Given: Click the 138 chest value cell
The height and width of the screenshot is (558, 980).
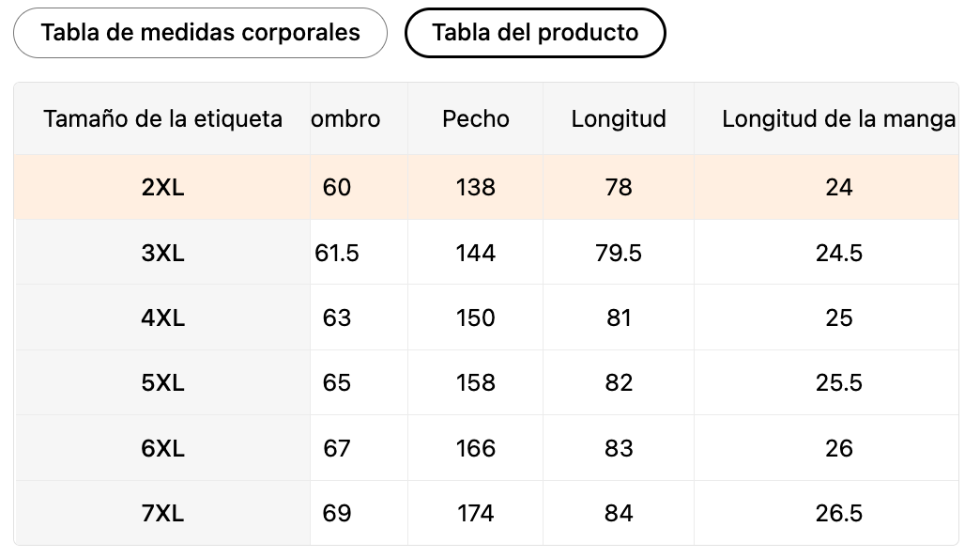Looking at the screenshot, I should 476,188.
